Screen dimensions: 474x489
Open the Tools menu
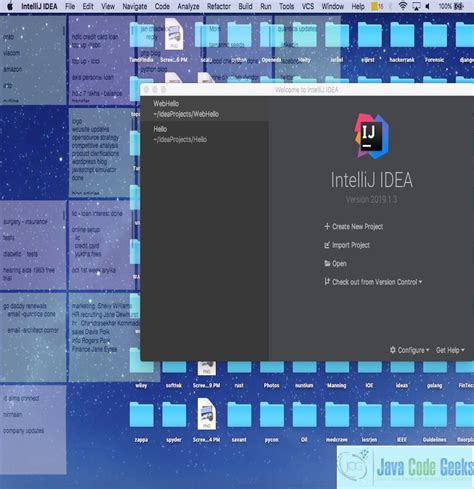(287, 6)
